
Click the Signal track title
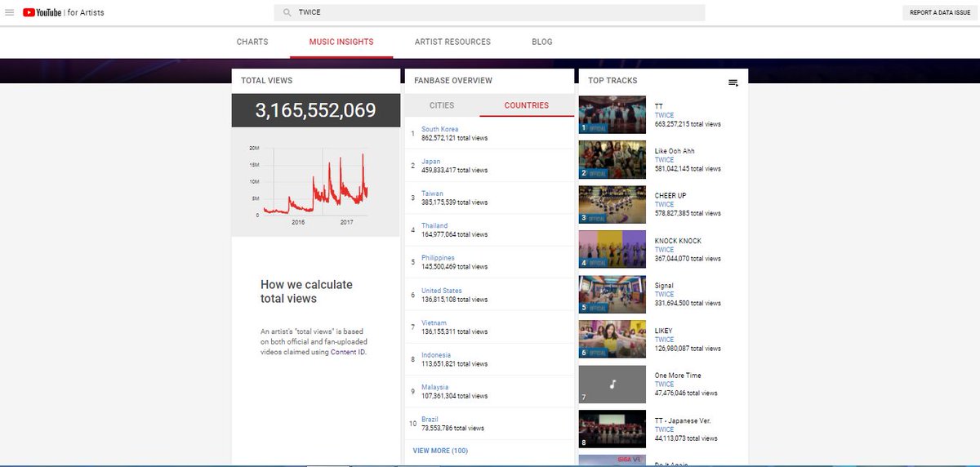(x=664, y=286)
